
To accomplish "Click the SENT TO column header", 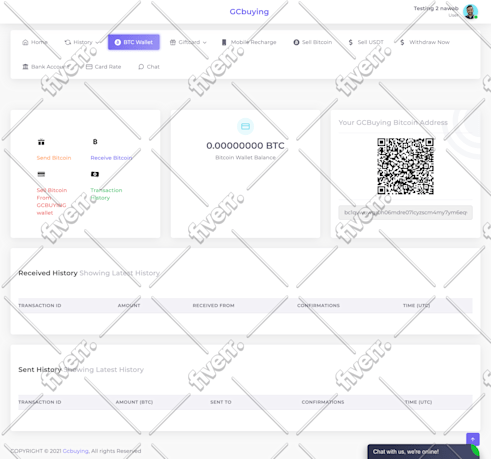I will pyautogui.click(x=221, y=402).
